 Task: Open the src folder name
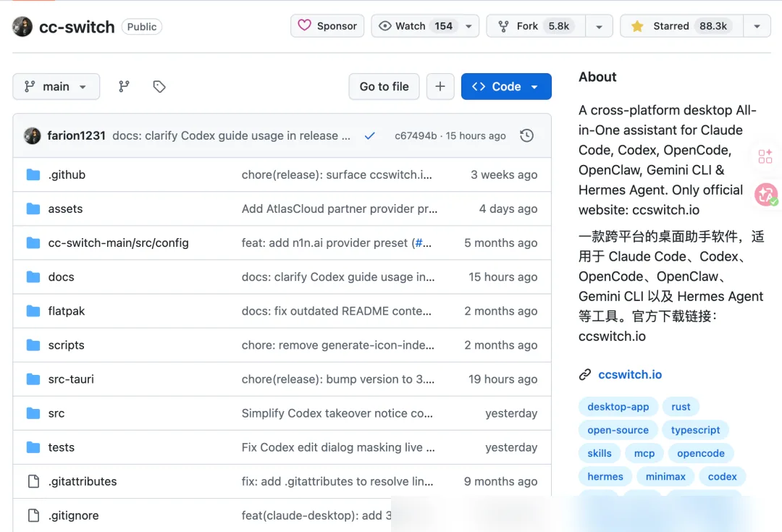pyautogui.click(x=56, y=413)
